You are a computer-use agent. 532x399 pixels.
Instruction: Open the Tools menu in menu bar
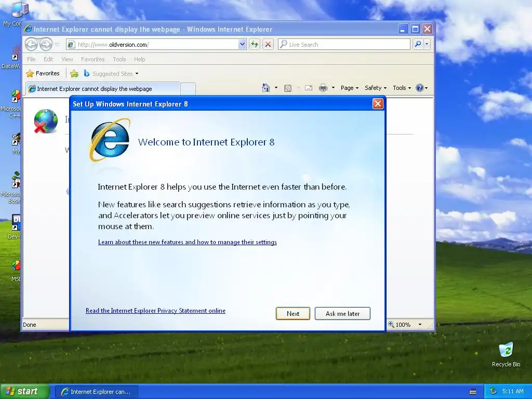pos(119,59)
